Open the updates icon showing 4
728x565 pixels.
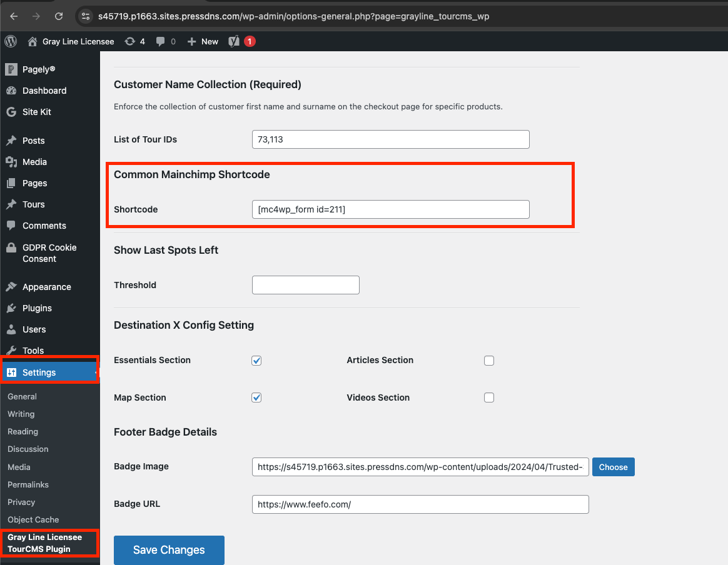click(130, 41)
